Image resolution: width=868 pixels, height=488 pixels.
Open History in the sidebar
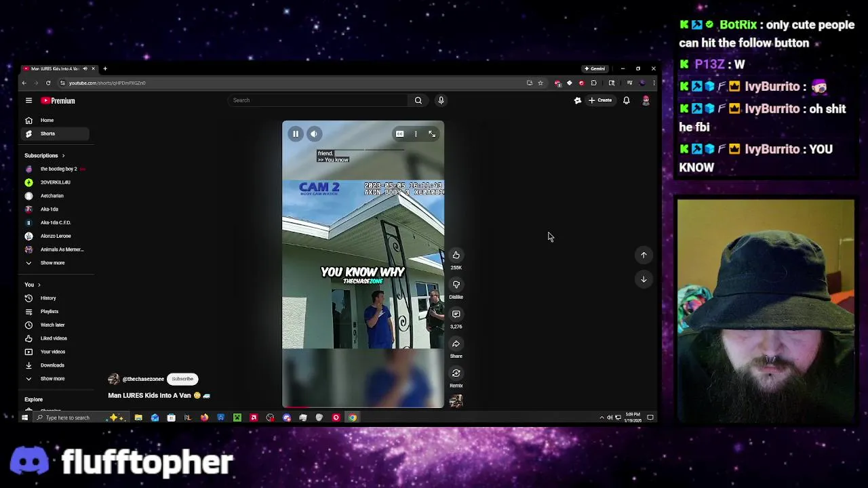[x=54, y=298]
